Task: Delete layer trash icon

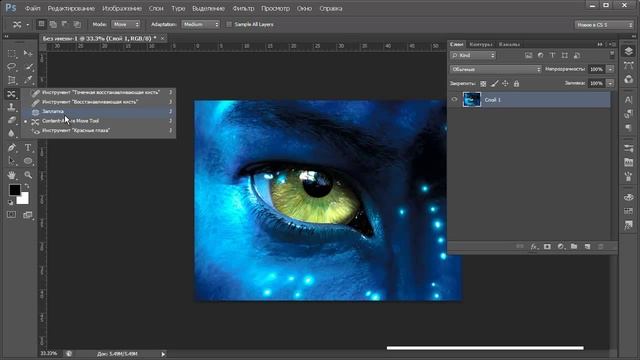Action: (x=600, y=247)
